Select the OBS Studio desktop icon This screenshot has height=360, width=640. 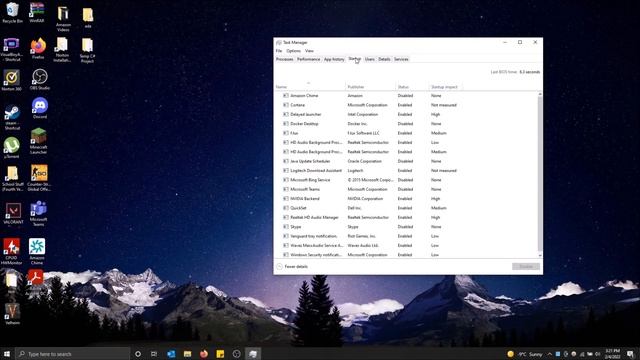click(40, 80)
